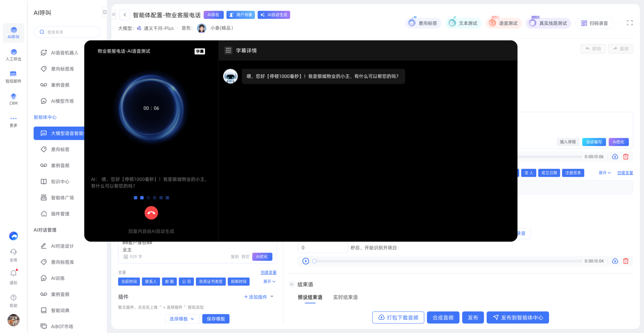Click 自动编写 button

coord(594,142)
